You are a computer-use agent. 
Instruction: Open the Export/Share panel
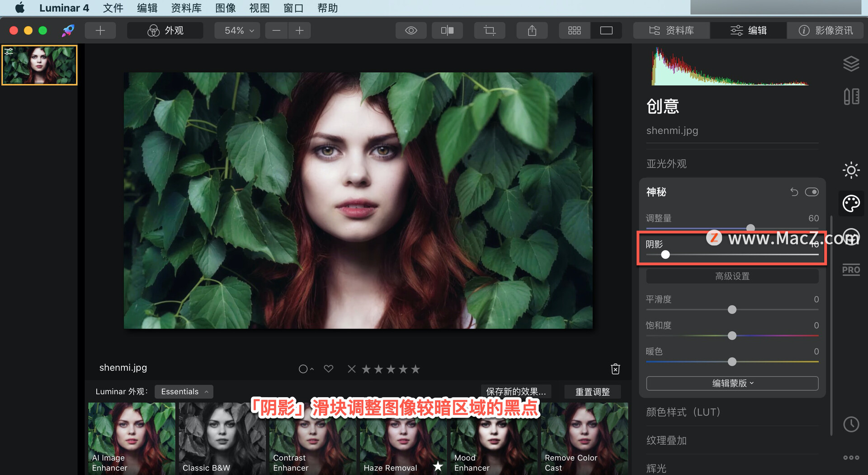(x=532, y=30)
